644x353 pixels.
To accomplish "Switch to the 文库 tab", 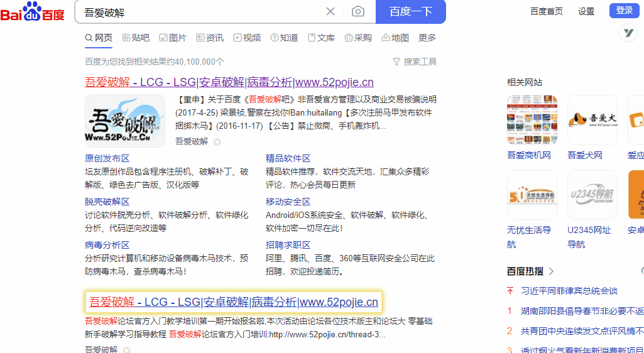I will pos(322,38).
